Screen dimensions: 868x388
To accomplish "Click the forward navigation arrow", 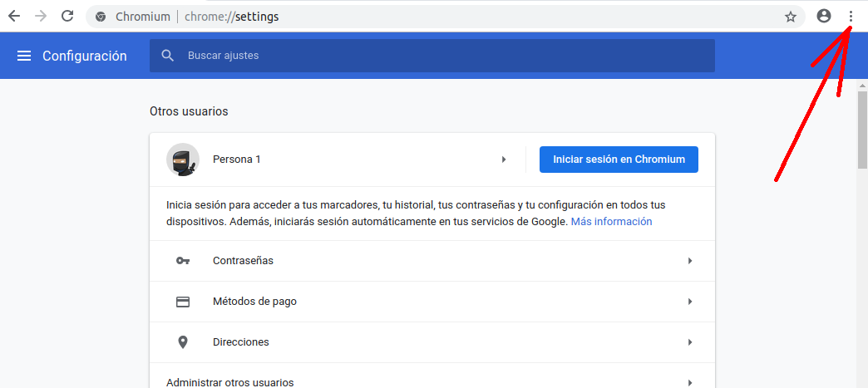I will pyautogui.click(x=41, y=17).
